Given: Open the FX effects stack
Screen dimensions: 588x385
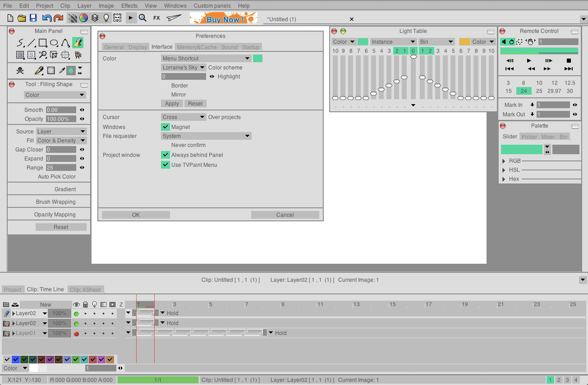Looking at the screenshot, I should (x=156, y=18).
